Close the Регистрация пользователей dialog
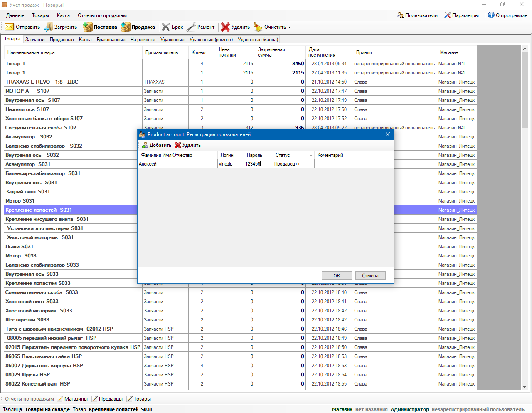Screen dimensions: 532x413 pyautogui.click(x=388, y=134)
